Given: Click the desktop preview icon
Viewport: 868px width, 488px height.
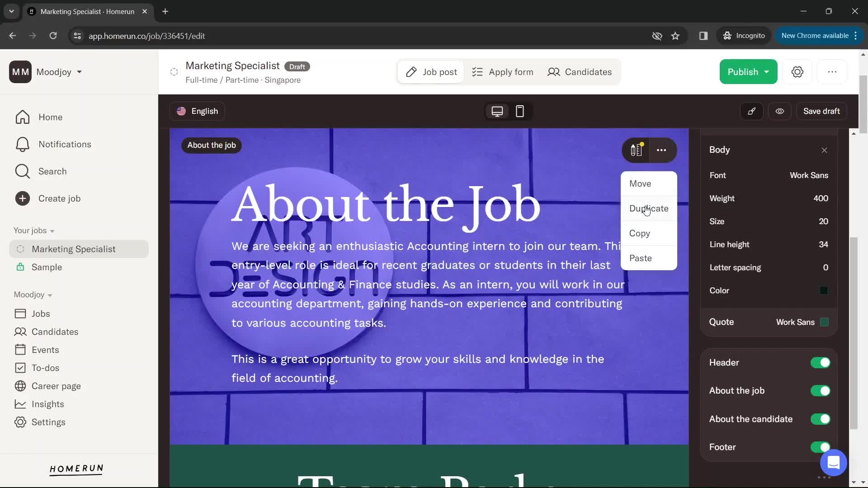Looking at the screenshot, I should click(496, 111).
